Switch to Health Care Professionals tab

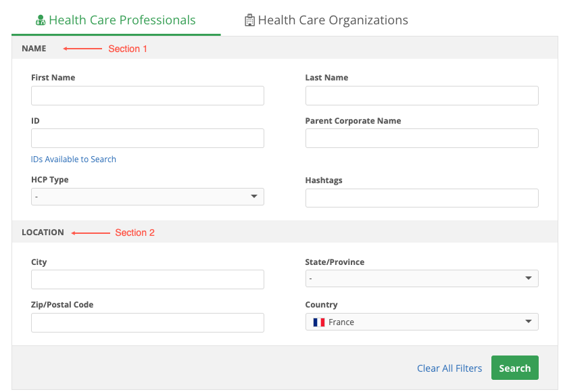(x=122, y=20)
